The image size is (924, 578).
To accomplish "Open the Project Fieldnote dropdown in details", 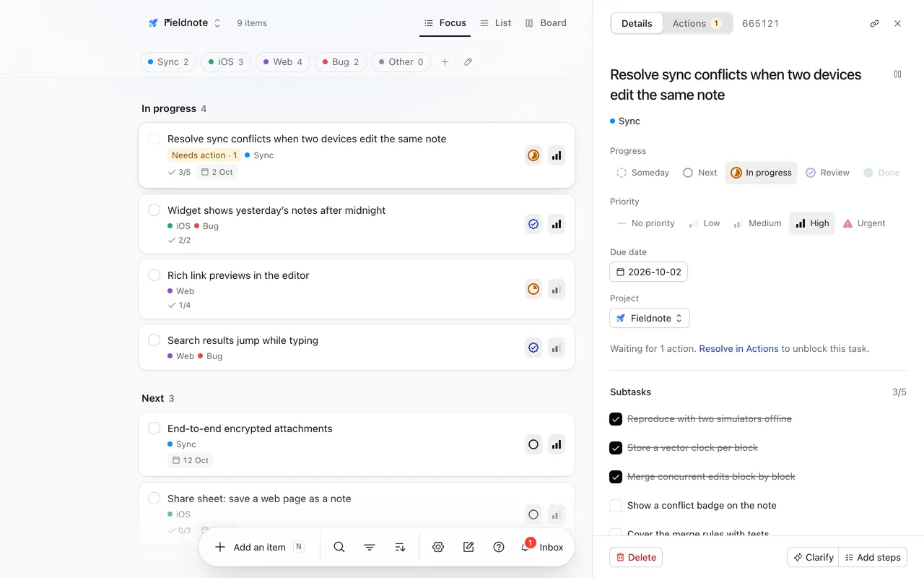I will point(650,318).
